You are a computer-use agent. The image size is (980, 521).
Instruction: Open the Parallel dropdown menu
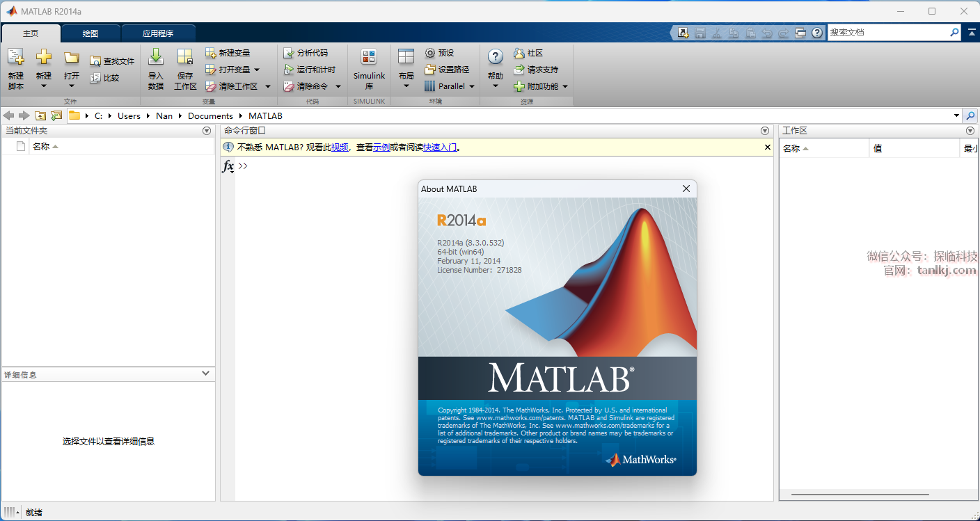click(x=472, y=86)
